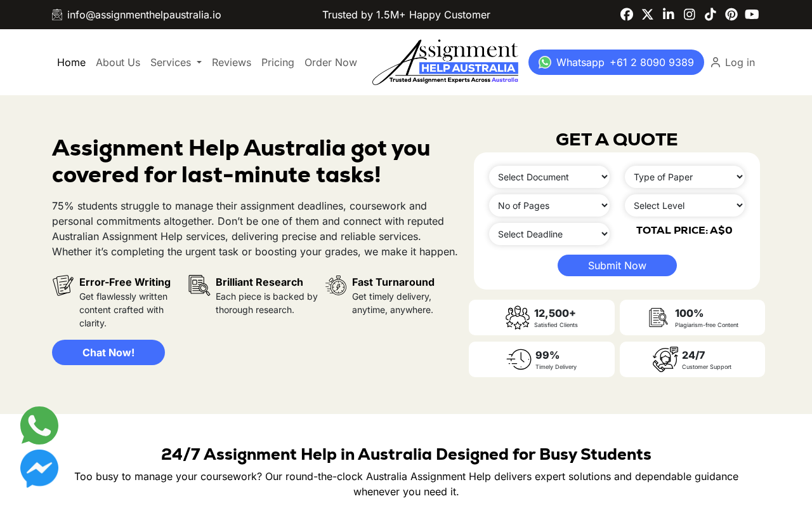Image resolution: width=812 pixels, height=508 pixels.
Task: Open the floating green WhatsApp chat bubble
Action: click(39, 425)
